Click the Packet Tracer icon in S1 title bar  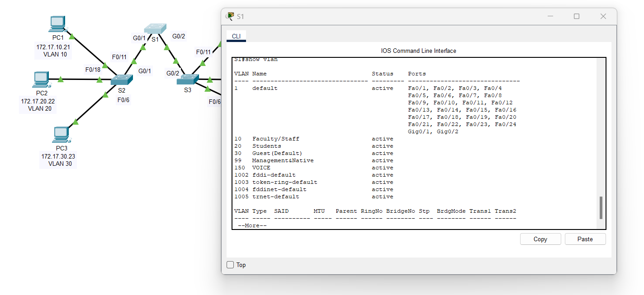[x=229, y=16]
